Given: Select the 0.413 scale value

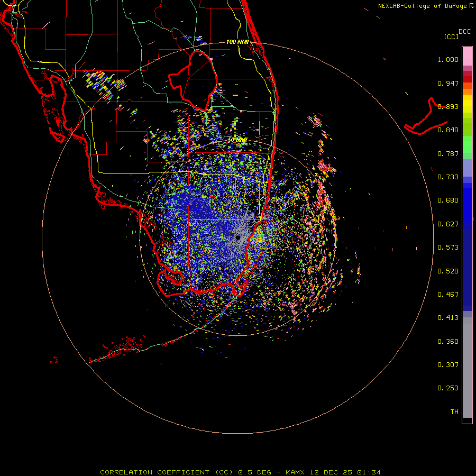Looking at the screenshot, I should point(448,318).
